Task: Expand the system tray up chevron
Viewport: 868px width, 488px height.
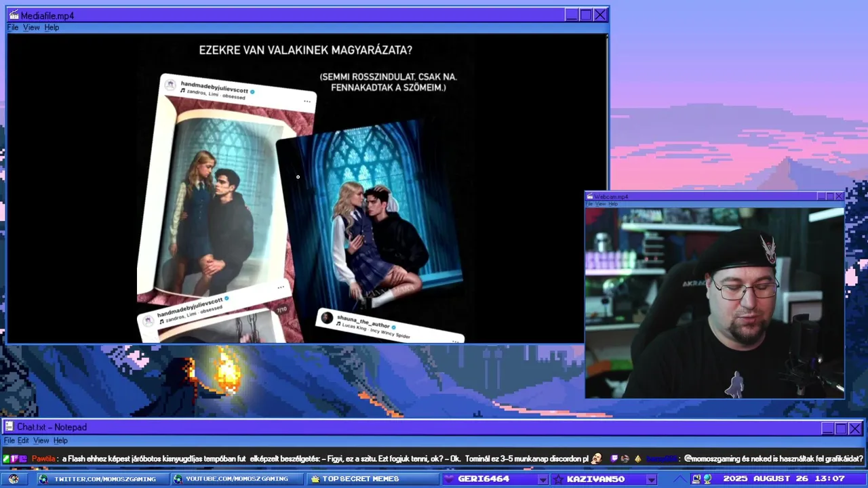Action: (x=679, y=479)
